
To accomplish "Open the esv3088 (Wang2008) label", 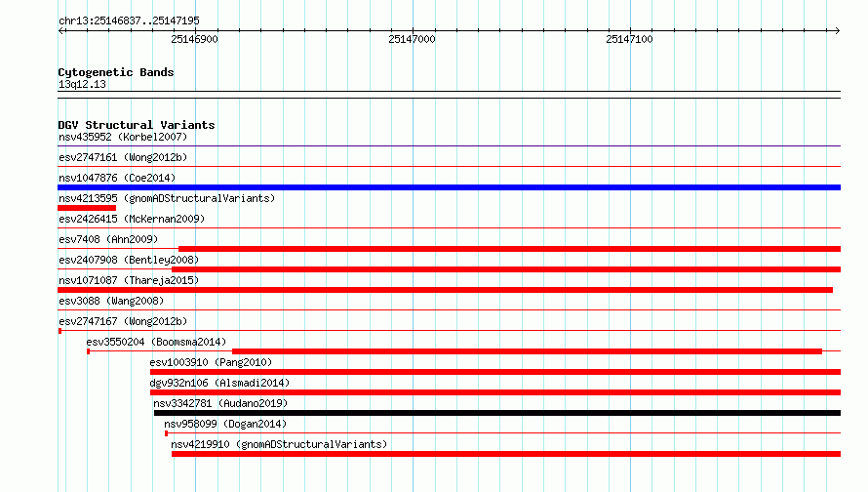I will click(x=111, y=301).
